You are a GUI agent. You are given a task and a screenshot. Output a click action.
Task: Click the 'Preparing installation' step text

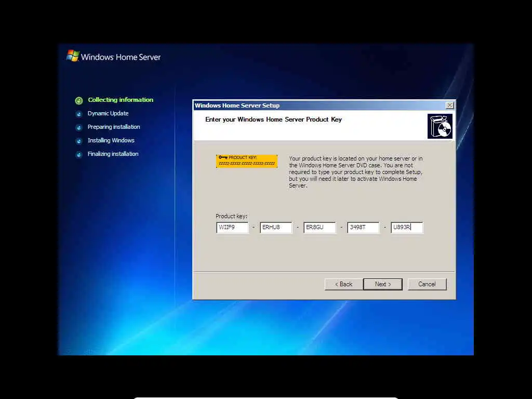(x=114, y=127)
